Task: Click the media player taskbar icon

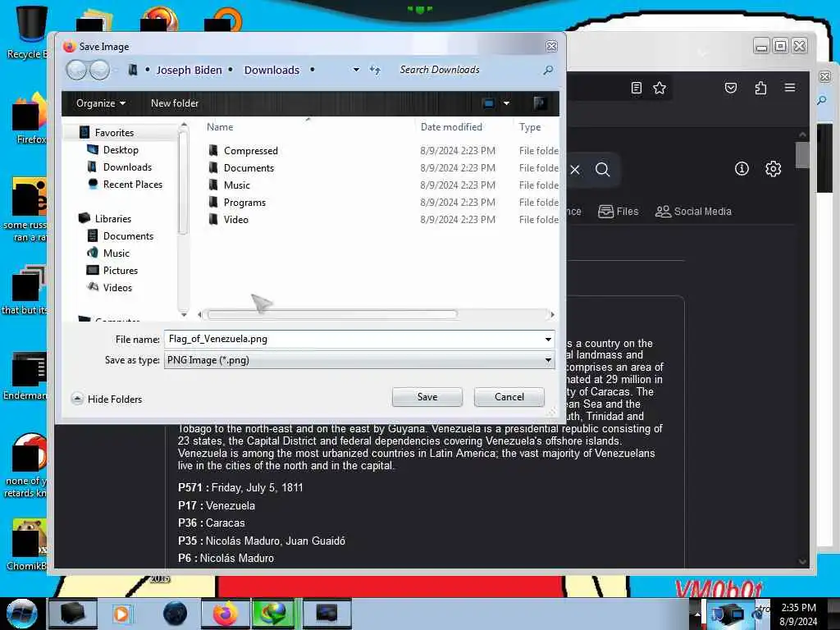Action: pyautogui.click(x=121, y=614)
